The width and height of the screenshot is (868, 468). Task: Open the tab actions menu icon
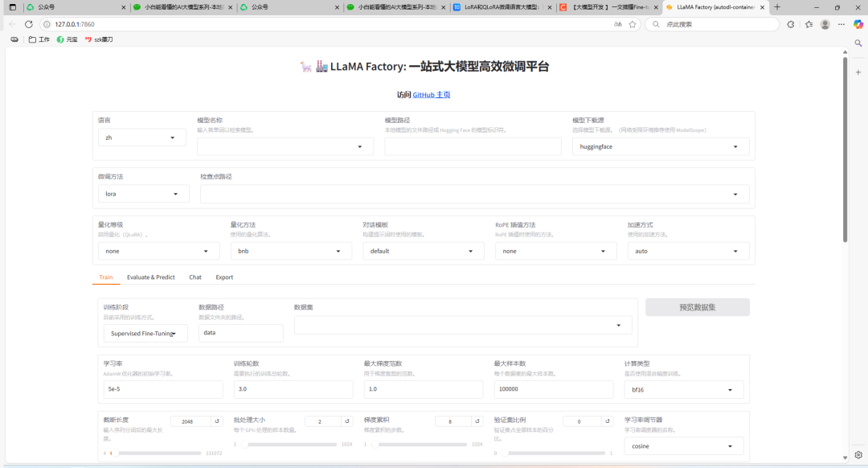13,7
